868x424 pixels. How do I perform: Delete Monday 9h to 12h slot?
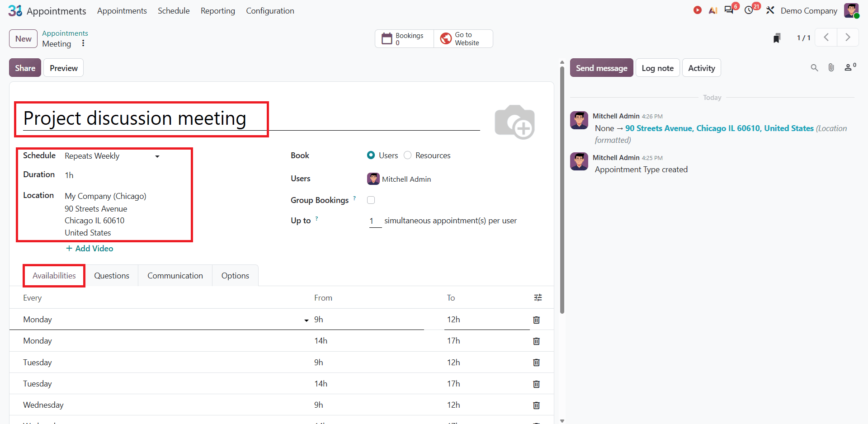click(536, 320)
